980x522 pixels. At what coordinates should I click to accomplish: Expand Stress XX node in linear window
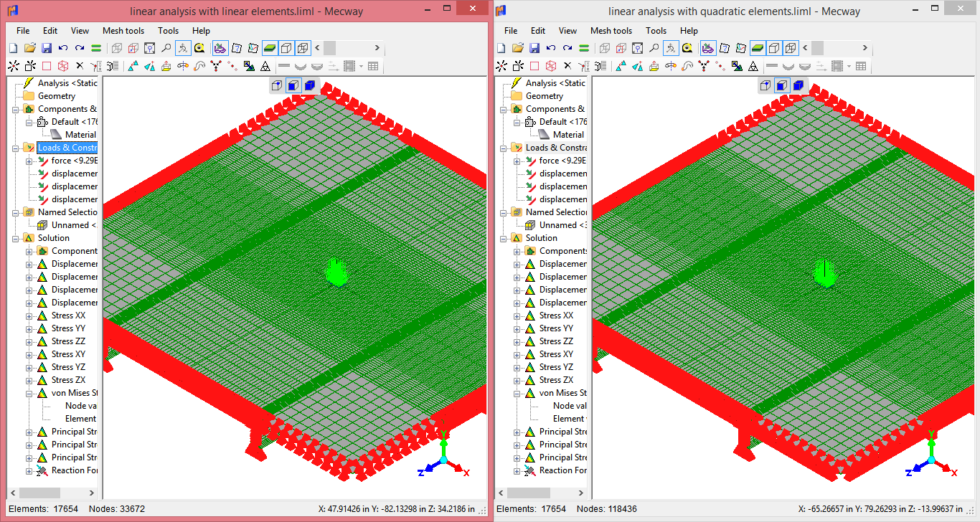click(29, 315)
